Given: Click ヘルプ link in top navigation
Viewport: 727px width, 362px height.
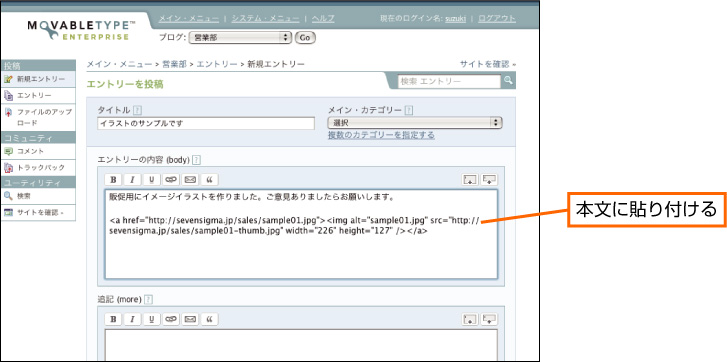Looking at the screenshot, I should tap(323, 19).
